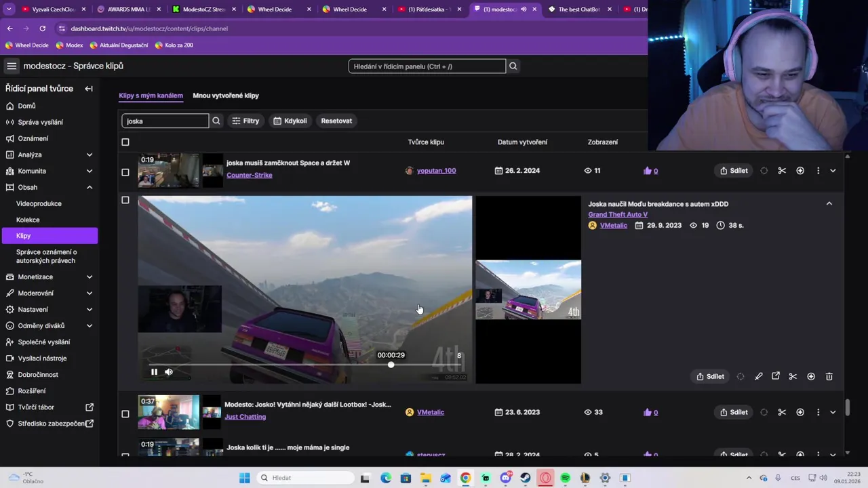This screenshot has height=488, width=868.
Task: Open Spotify from the taskbar
Action: [566, 478]
